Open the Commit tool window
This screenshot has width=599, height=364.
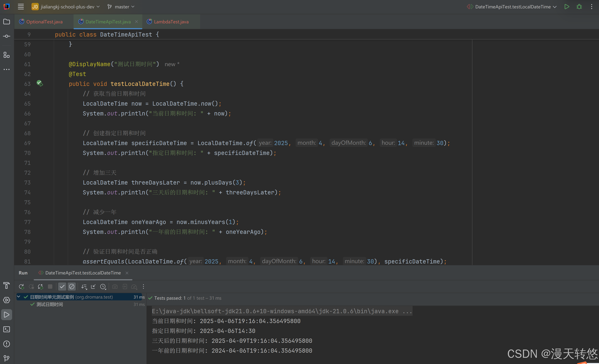pos(7,36)
